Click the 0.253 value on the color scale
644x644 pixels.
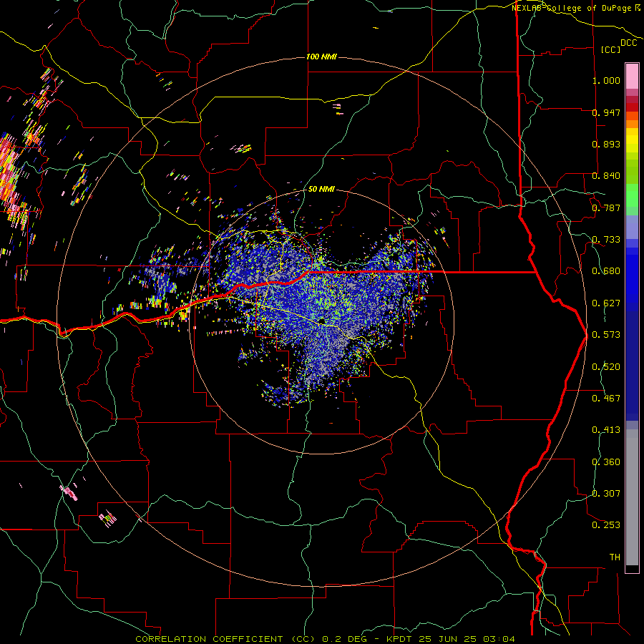click(606, 525)
